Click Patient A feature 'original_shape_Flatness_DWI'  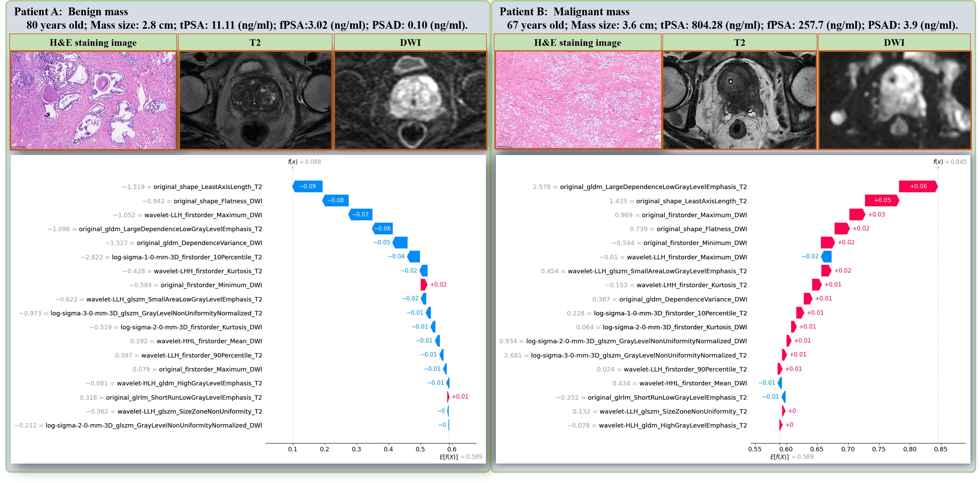click(218, 201)
